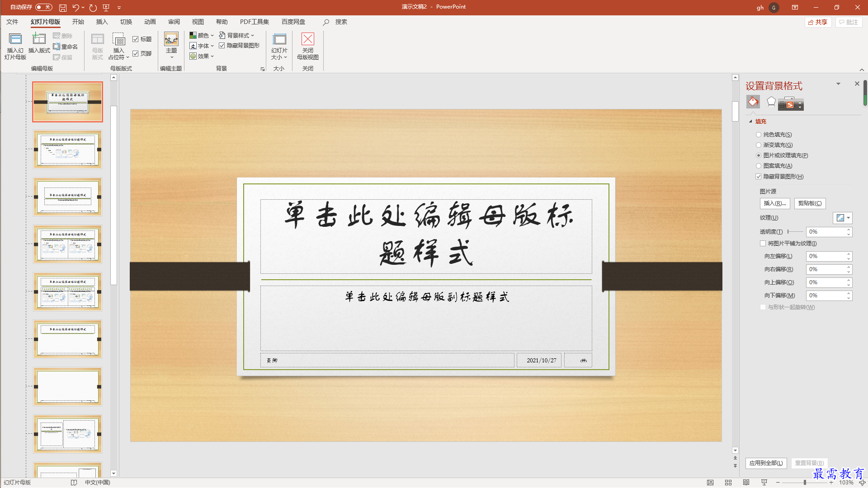Click accessibility check icon in status bar
This screenshot has width=868, height=488.
(x=74, y=483)
